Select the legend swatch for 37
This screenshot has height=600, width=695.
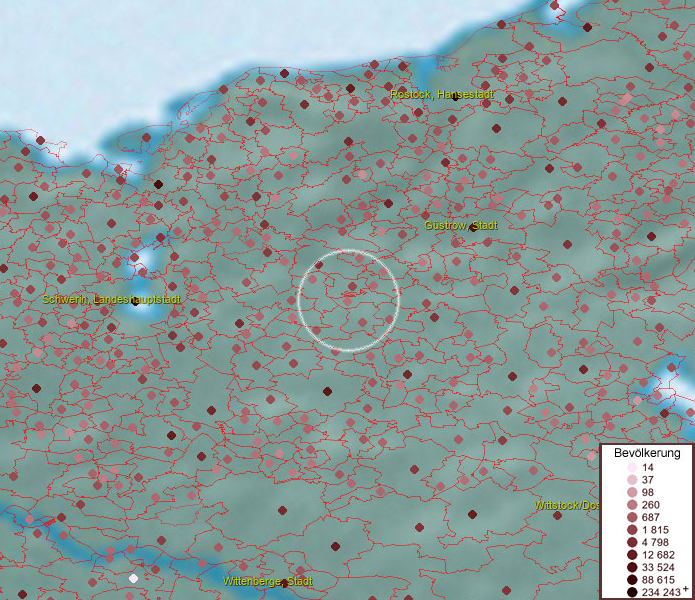coord(631,480)
